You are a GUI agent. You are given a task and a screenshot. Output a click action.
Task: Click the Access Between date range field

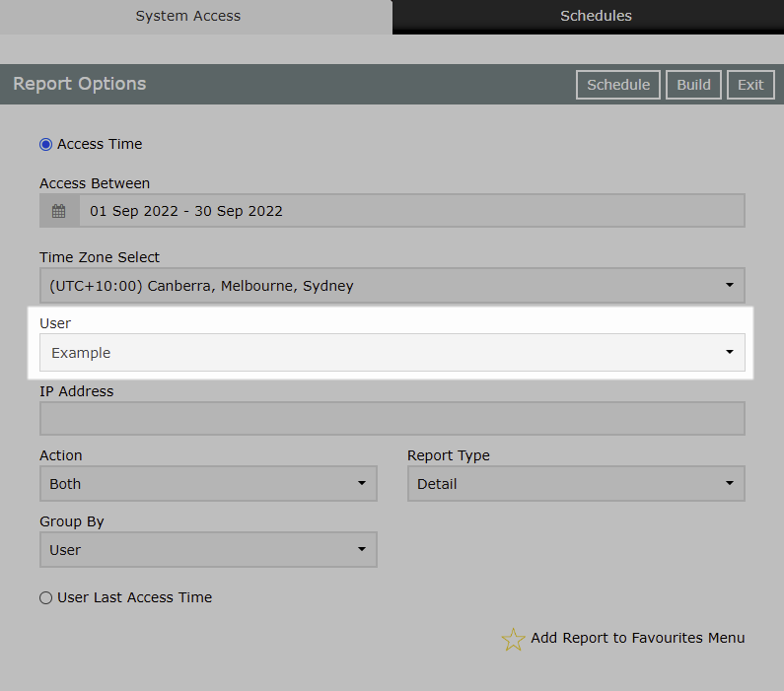click(x=392, y=210)
